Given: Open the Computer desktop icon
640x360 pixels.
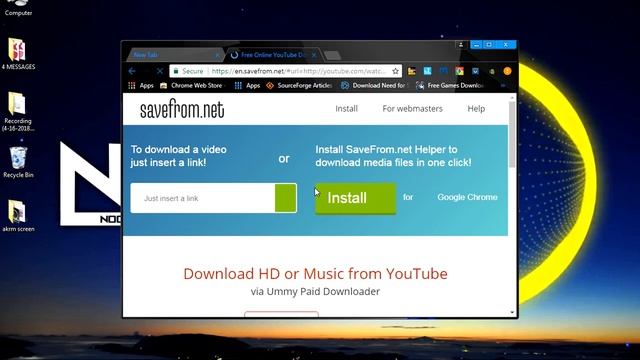Looking at the screenshot, I should point(18,7).
